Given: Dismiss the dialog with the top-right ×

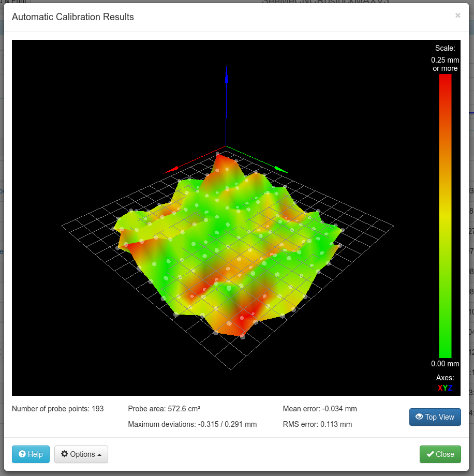Looking at the screenshot, I should pos(457,16).
